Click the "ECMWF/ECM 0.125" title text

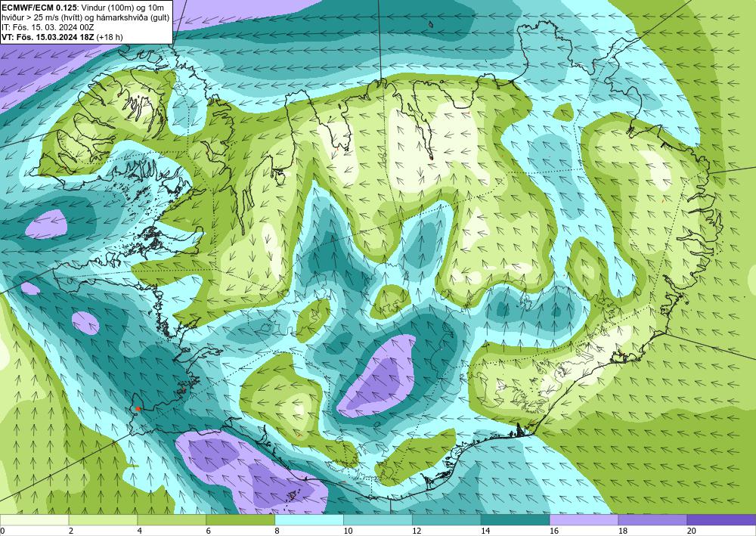38,8
